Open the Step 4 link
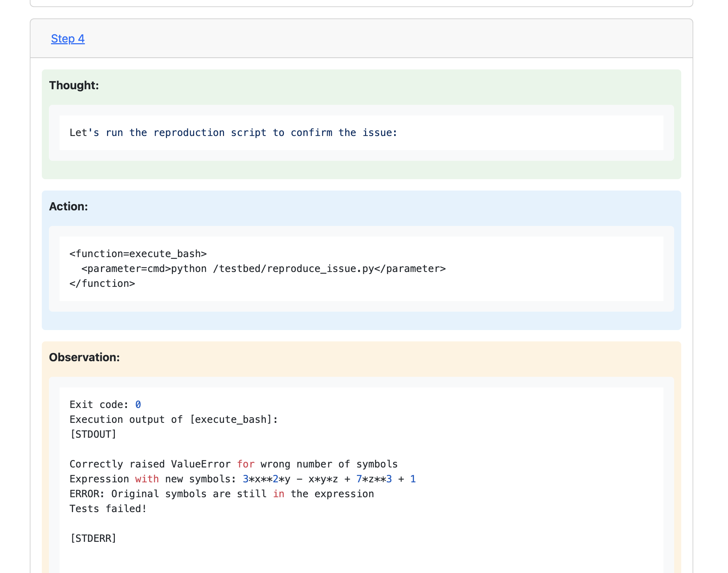The width and height of the screenshot is (728, 573). coord(68,39)
